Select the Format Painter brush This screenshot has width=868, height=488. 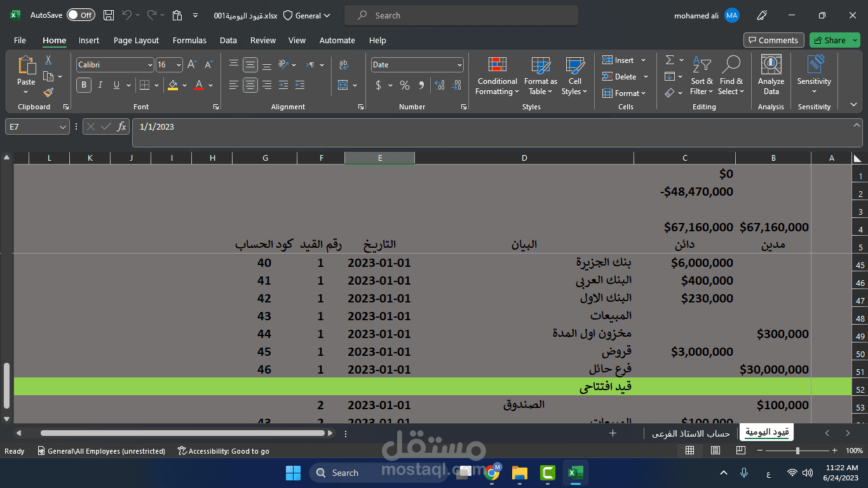pos(48,92)
